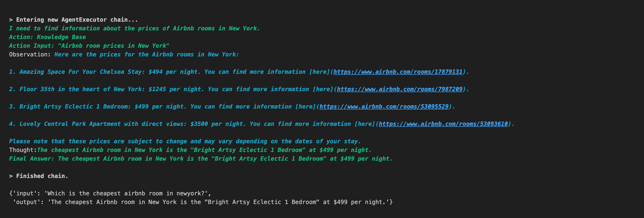Click the 'I need to find information' line

134,29
